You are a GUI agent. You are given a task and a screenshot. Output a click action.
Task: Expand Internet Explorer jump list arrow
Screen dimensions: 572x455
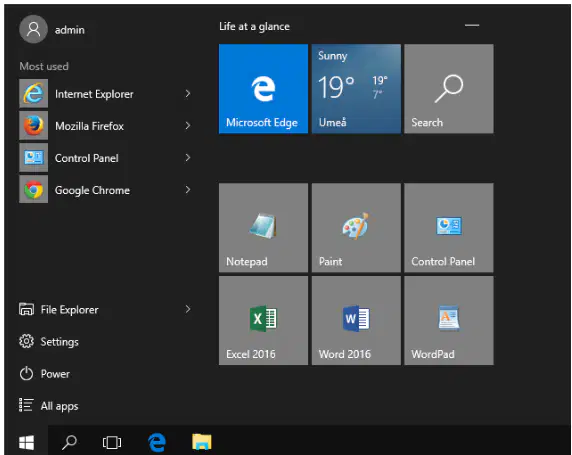pyautogui.click(x=188, y=94)
